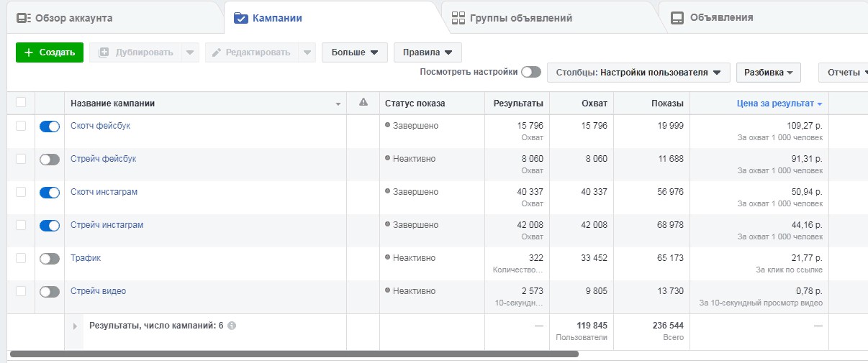Expand the results summary row arrow
The image size is (868, 363).
(75, 326)
